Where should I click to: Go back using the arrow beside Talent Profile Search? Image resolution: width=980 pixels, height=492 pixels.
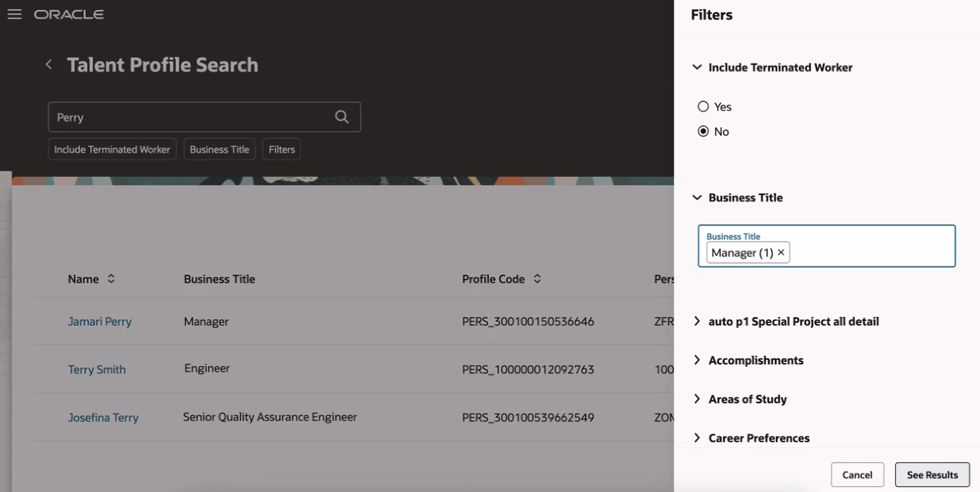click(x=49, y=64)
